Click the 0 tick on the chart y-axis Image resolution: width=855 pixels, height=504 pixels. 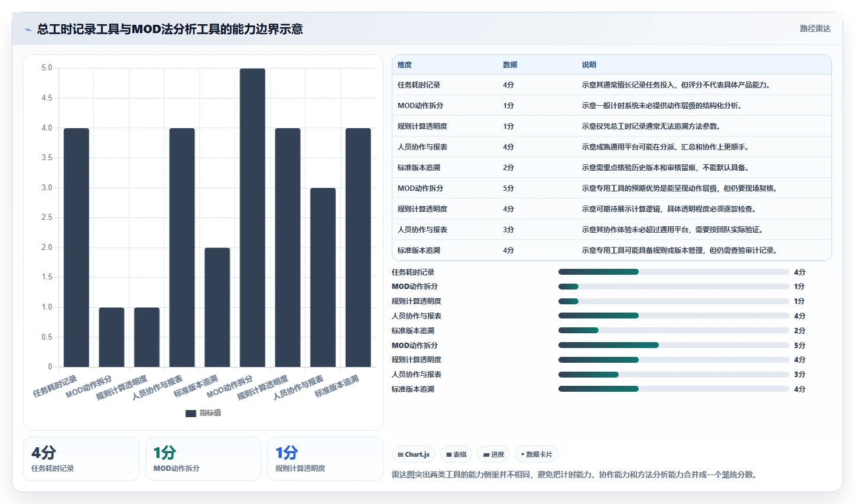(50, 367)
